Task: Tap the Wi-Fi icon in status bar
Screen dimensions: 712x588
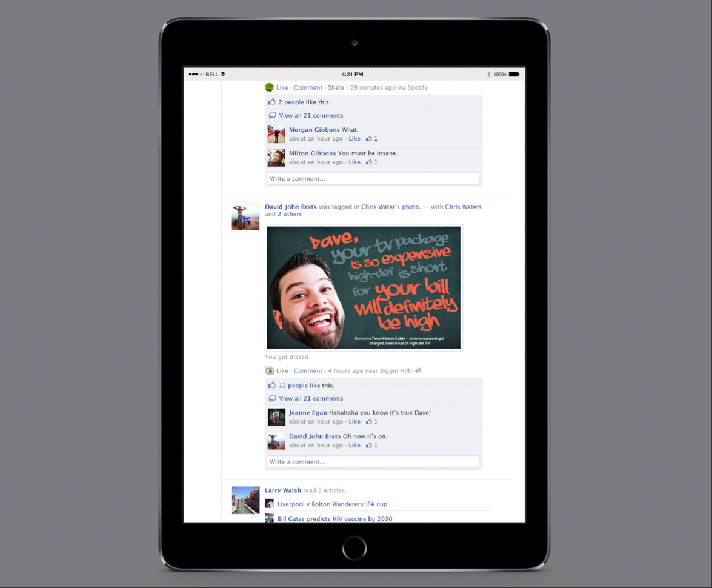Action: (223, 74)
